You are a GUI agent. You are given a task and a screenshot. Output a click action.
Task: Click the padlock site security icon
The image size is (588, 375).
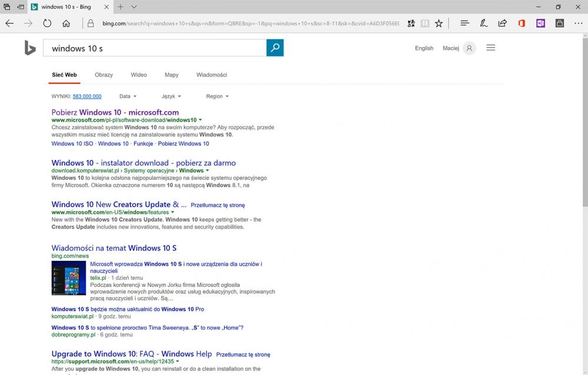pos(91,24)
